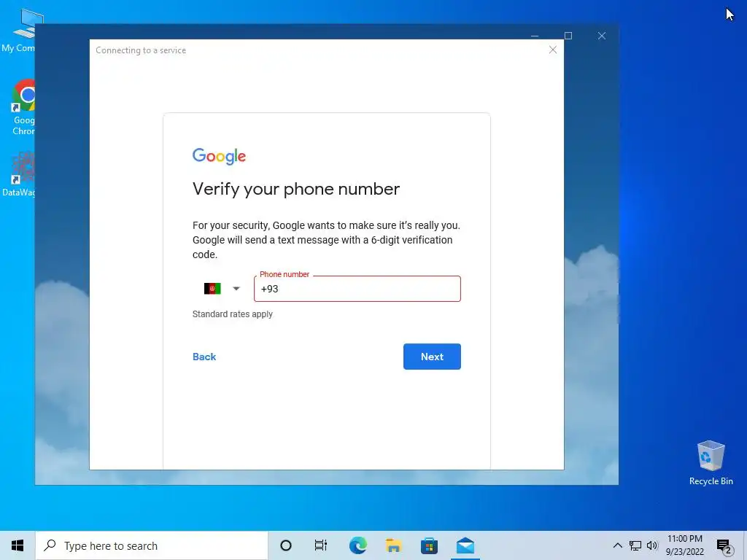747x560 pixels.
Task: Select the Mail app taskbar icon
Action: pyautogui.click(x=465, y=545)
